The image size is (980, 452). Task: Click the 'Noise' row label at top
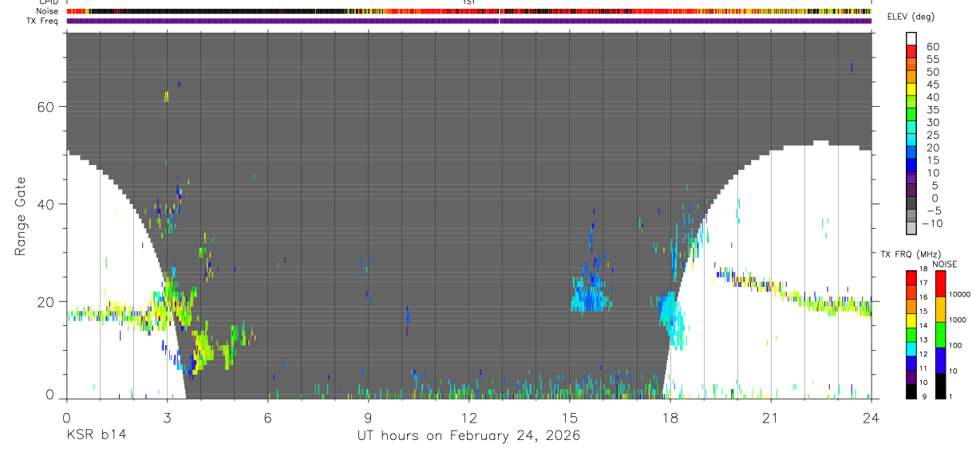45,11
